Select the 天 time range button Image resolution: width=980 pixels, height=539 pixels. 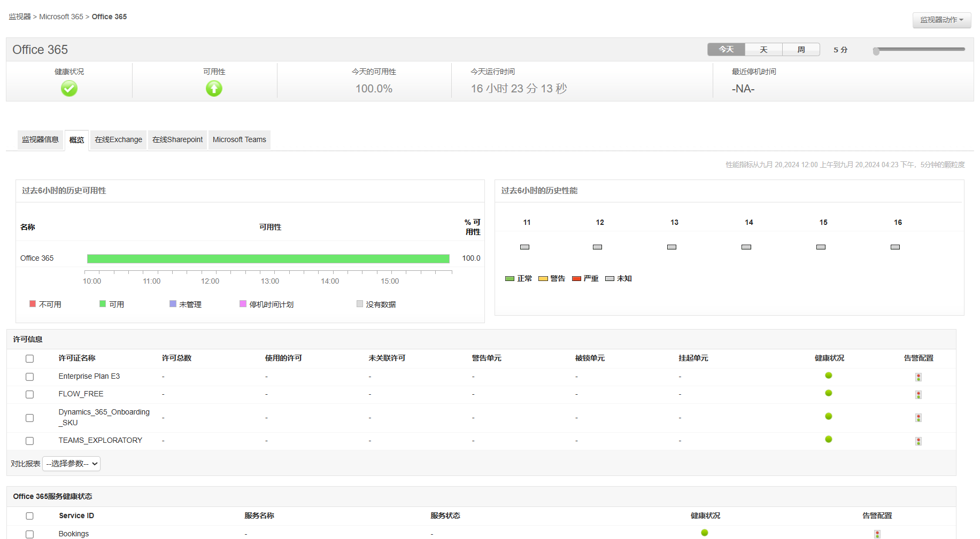click(763, 50)
